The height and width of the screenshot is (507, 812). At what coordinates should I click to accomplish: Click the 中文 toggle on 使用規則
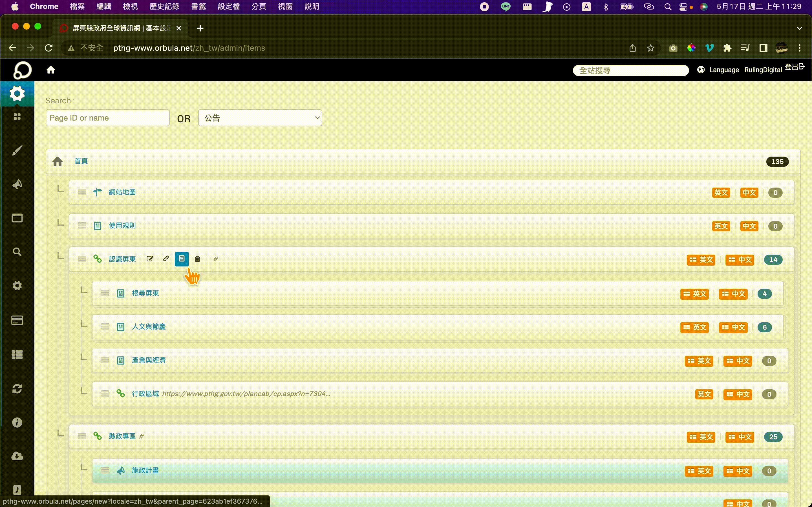pyautogui.click(x=749, y=226)
